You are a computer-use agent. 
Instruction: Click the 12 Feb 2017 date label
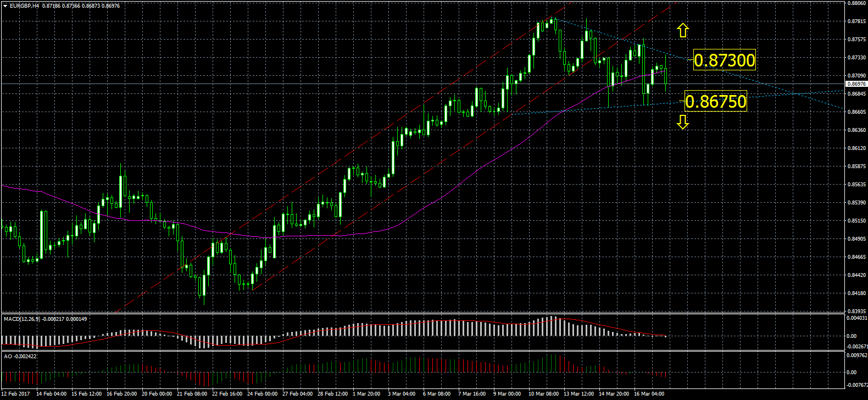coord(16,394)
